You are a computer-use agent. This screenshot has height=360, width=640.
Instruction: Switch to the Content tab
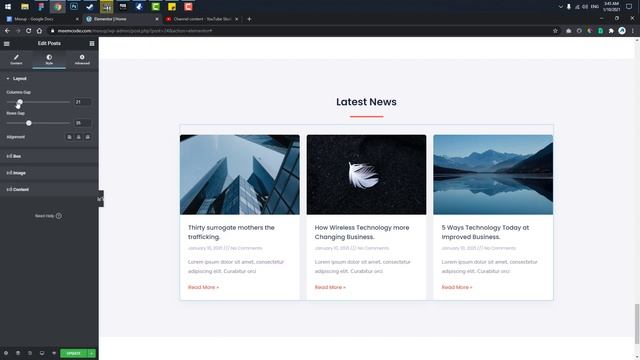(x=16, y=60)
